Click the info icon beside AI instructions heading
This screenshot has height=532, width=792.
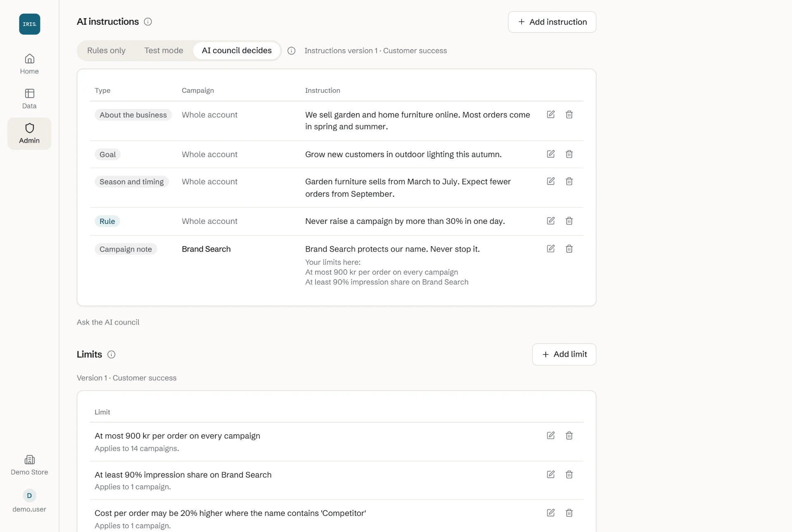(148, 22)
